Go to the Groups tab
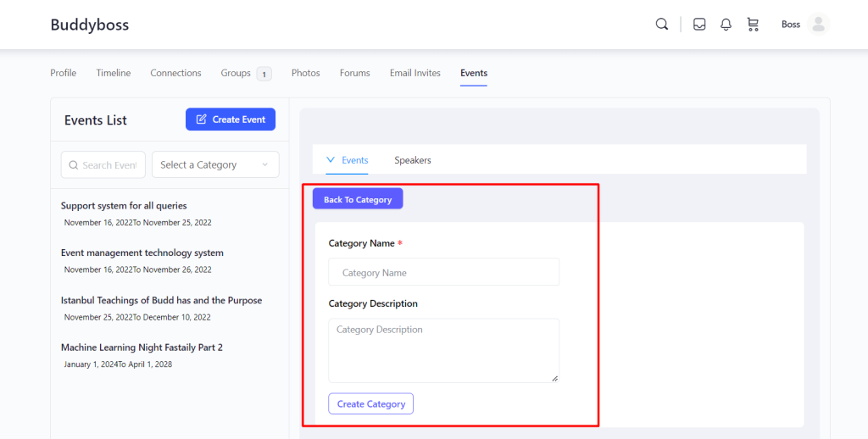The height and width of the screenshot is (439, 868). [236, 73]
